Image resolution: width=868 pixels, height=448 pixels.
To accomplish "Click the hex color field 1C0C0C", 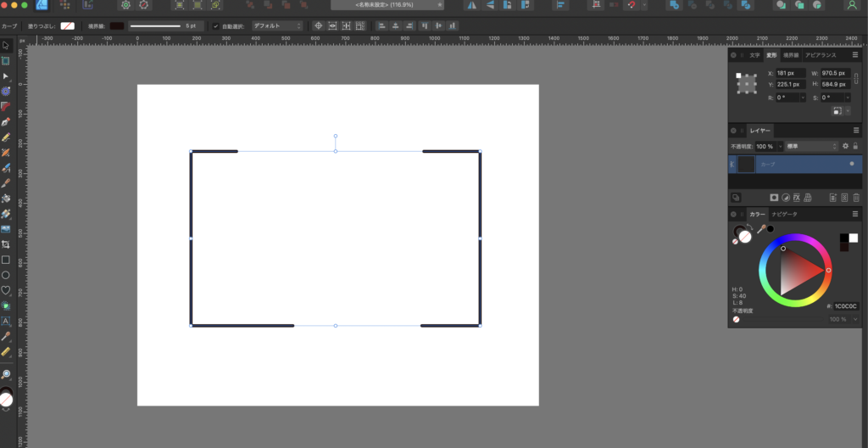I will [846, 306].
